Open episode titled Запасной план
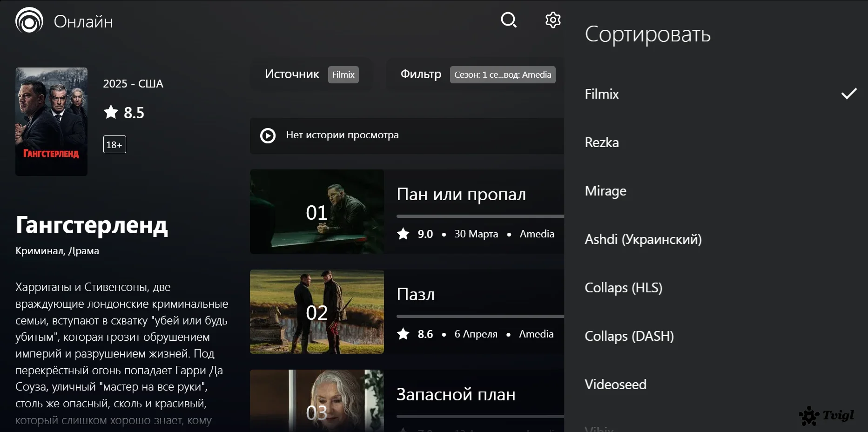This screenshot has width=868, height=432. click(x=456, y=395)
